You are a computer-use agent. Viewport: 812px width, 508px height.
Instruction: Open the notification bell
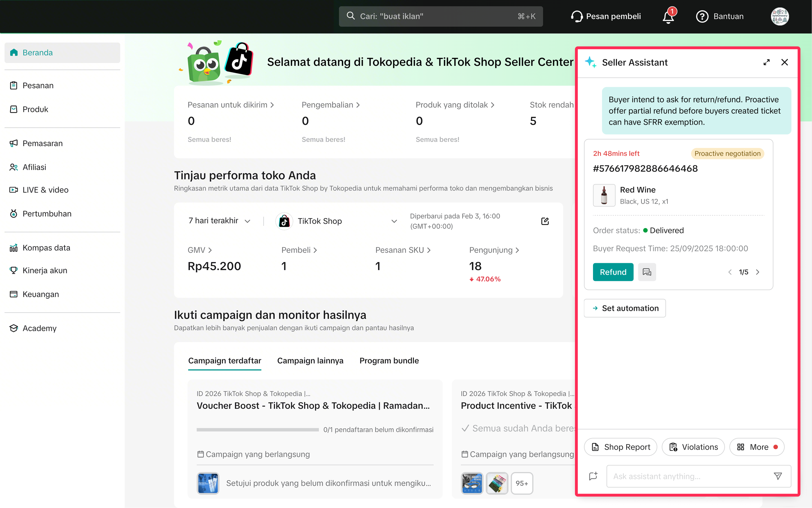tap(668, 16)
